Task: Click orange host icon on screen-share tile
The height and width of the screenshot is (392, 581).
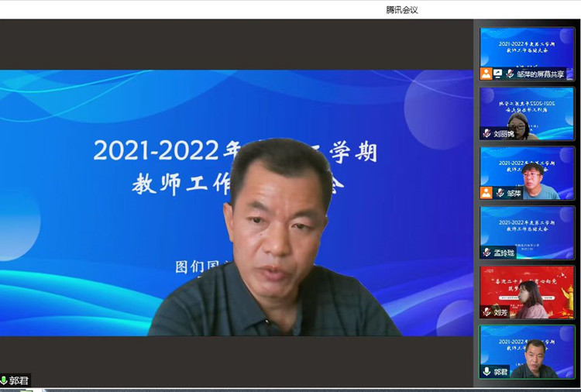Action: point(486,74)
